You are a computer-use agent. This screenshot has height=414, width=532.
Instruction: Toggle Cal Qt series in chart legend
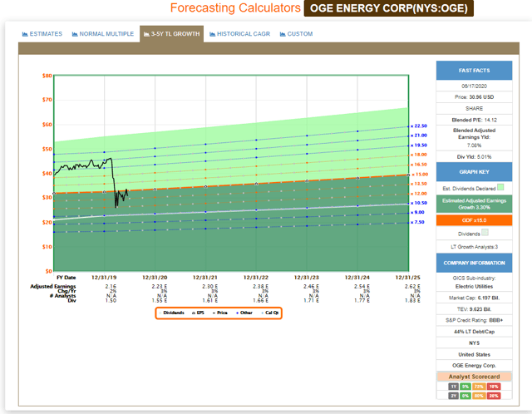[270, 313]
